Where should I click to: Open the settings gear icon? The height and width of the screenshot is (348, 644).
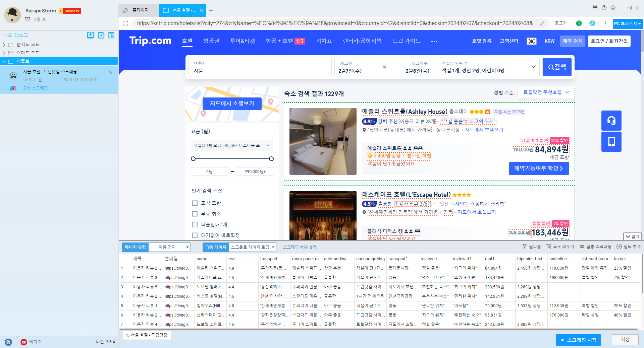(x=613, y=8)
